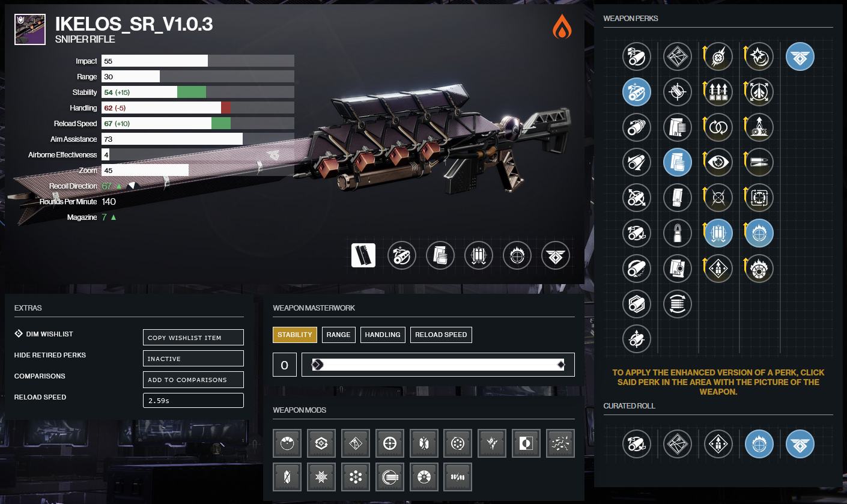Select Stability masterwork option
The height and width of the screenshot is (504, 847).
[295, 335]
